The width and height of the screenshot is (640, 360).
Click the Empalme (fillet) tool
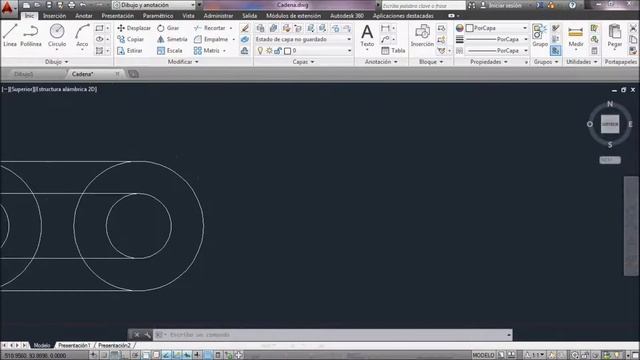pos(211,39)
